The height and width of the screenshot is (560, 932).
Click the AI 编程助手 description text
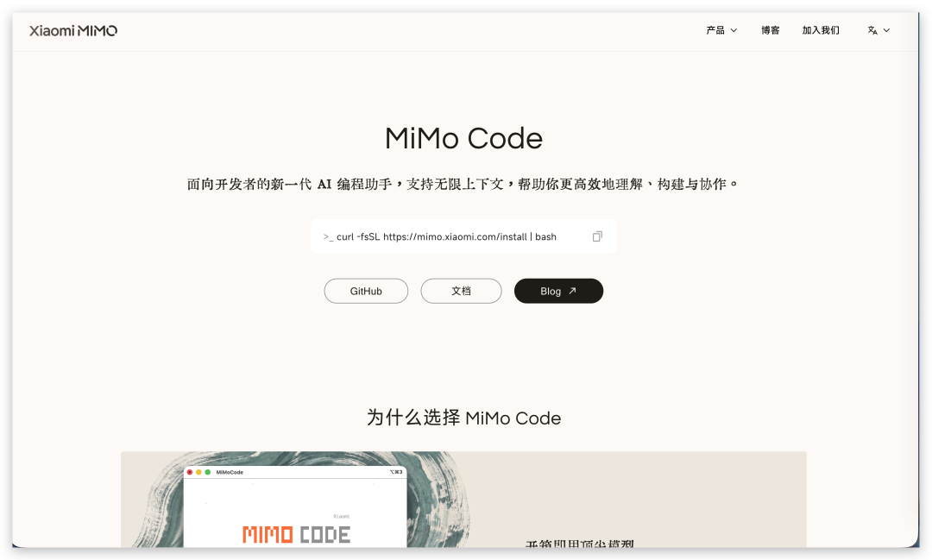point(463,185)
